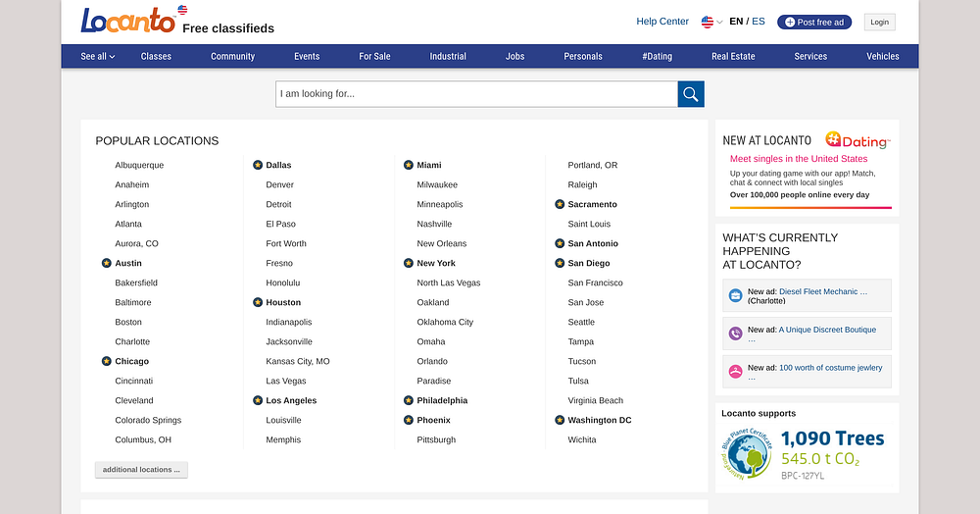Image resolution: width=980 pixels, height=514 pixels.
Task: Click the star icon beside Sacramento
Action: [560, 204]
